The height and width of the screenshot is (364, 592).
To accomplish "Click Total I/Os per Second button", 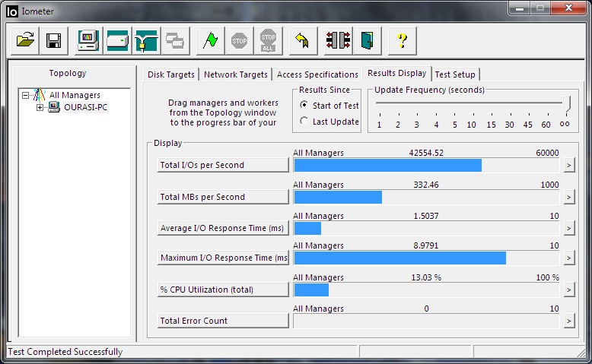I will (x=223, y=165).
